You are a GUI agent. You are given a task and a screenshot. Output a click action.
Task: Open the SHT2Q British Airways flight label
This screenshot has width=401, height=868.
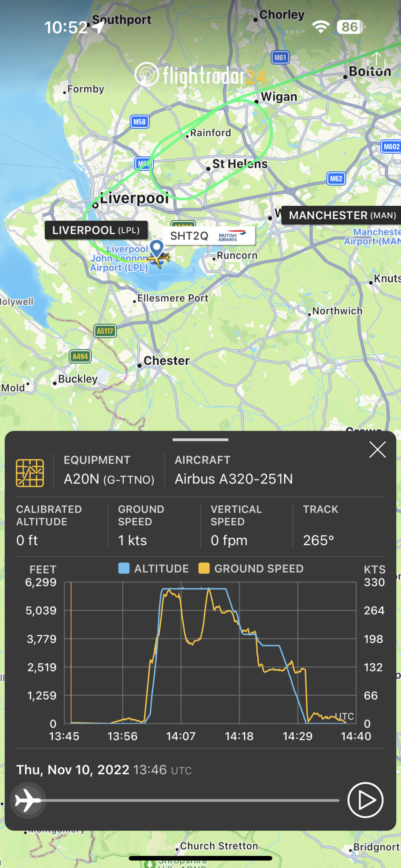[209, 236]
